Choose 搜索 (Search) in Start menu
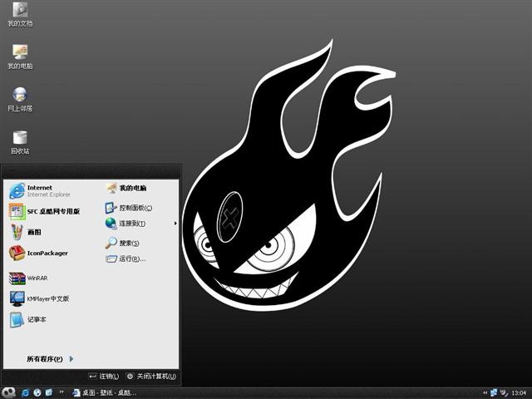532x399 pixels. [x=128, y=244]
